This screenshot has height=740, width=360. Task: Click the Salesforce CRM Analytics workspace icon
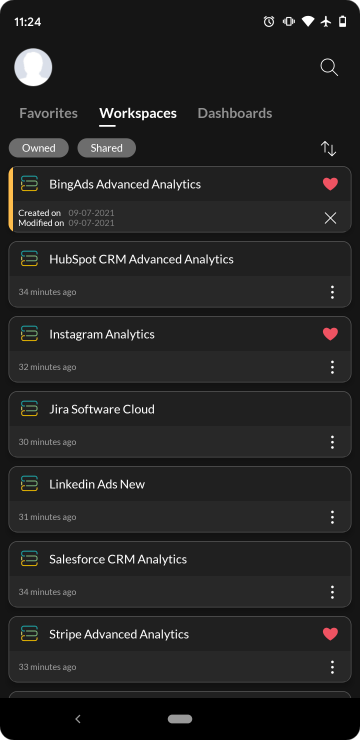tap(29, 559)
